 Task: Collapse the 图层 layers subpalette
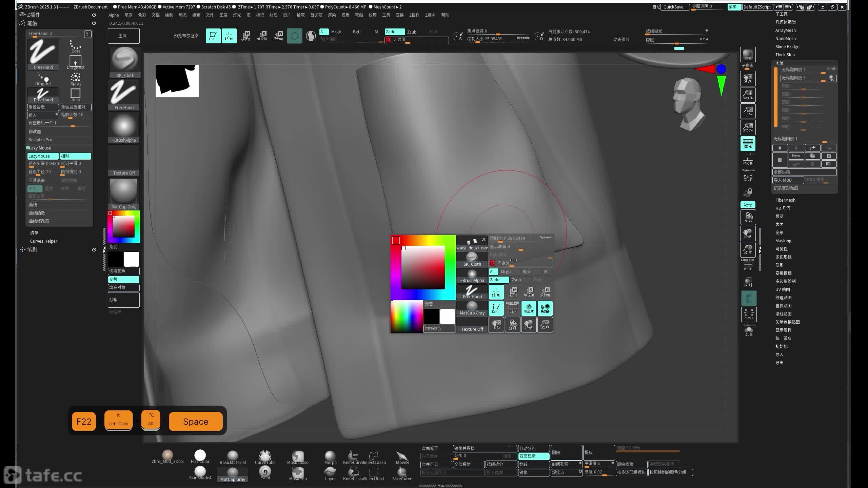(x=779, y=63)
